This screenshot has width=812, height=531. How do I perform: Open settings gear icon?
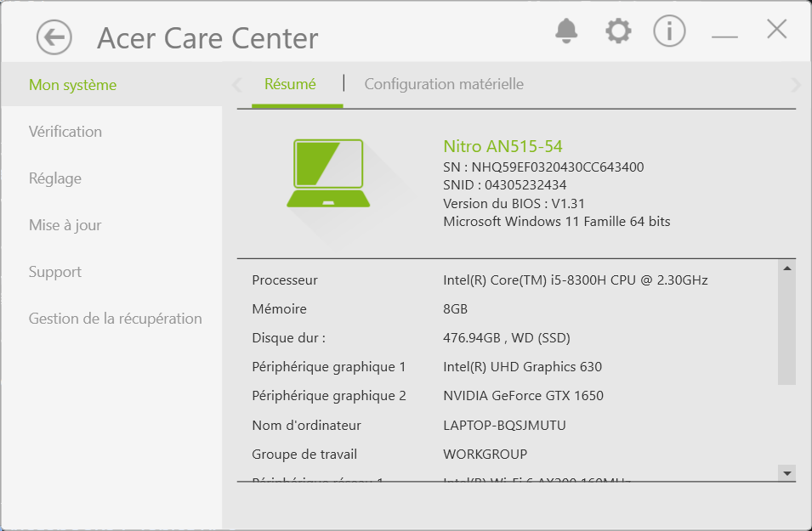[618, 31]
